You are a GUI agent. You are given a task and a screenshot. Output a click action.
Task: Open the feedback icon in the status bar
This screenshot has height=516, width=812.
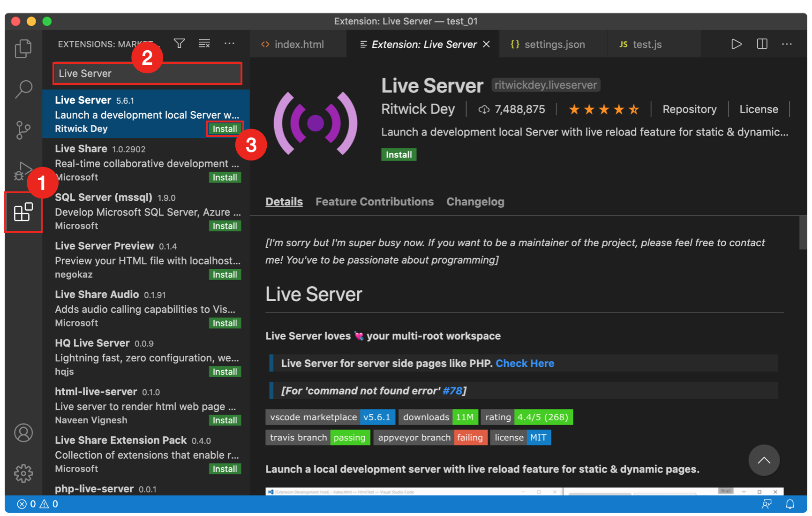click(766, 504)
